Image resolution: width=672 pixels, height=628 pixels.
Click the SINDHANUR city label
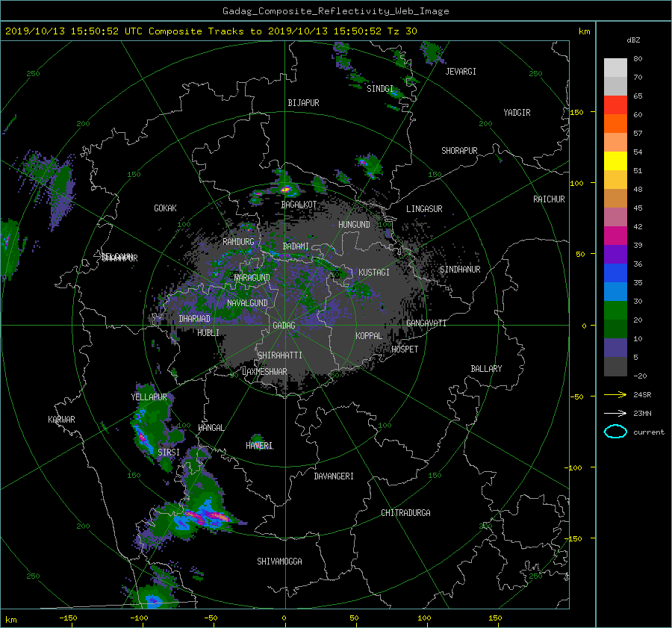pyautogui.click(x=460, y=270)
